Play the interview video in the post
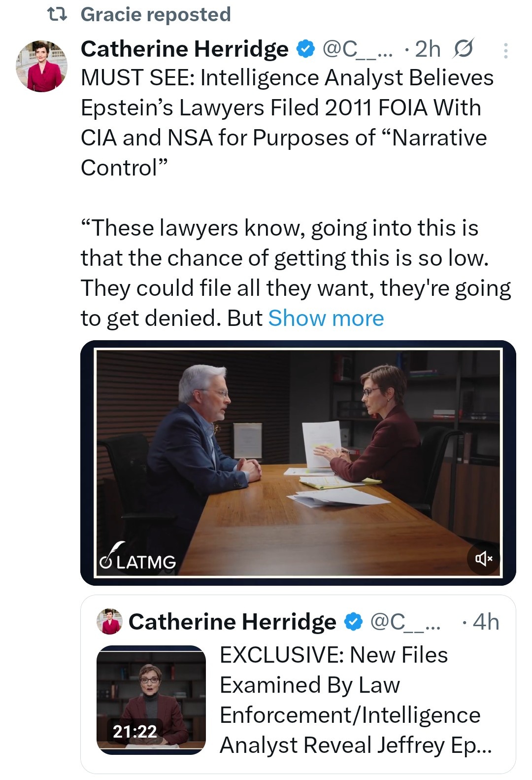This screenshot has width=532, height=780. click(x=298, y=462)
